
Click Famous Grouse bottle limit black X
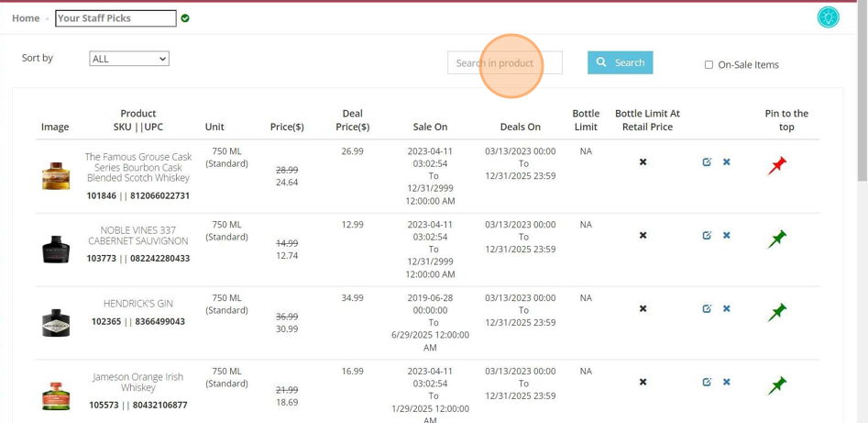coord(643,161)
